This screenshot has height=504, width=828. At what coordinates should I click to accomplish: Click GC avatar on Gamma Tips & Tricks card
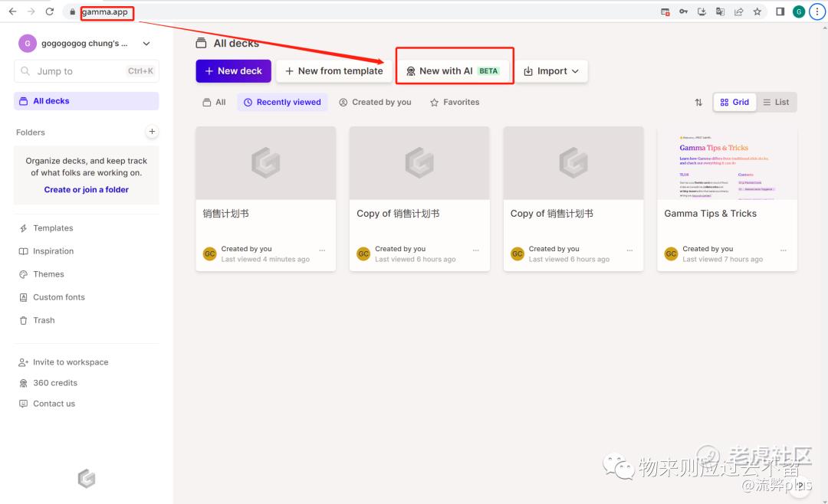[671, 254]
